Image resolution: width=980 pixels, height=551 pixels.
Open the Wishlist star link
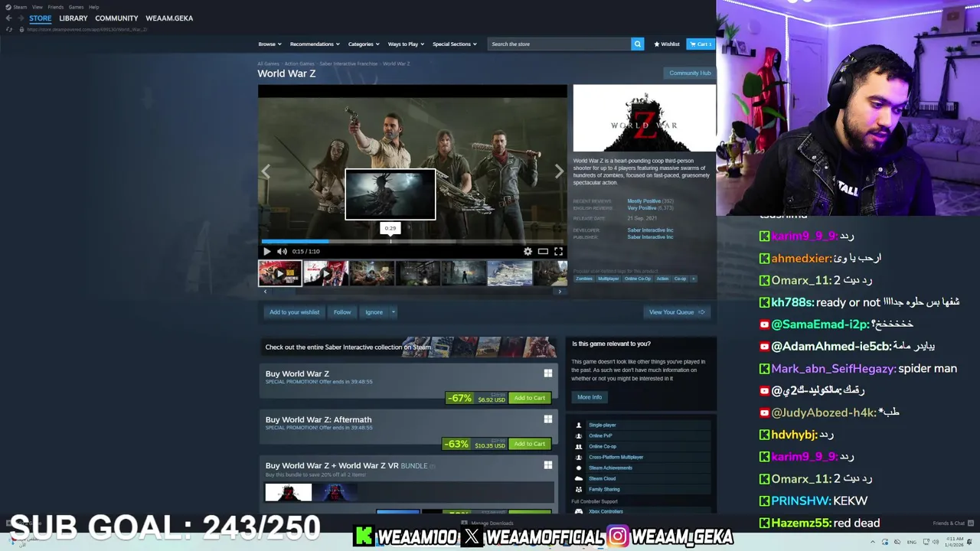[x=667, y=44]
